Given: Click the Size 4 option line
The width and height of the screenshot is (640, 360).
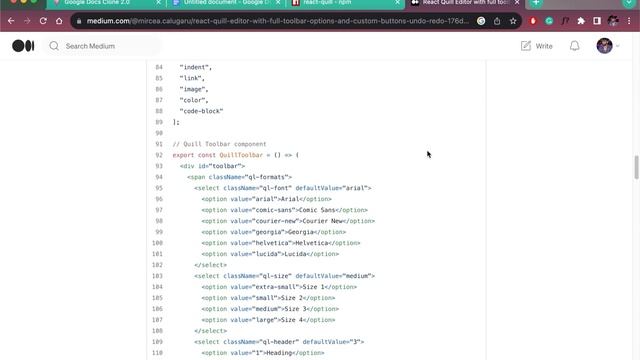Looking at the screenshot, I should pyautogui.click(x=268, y=320).
